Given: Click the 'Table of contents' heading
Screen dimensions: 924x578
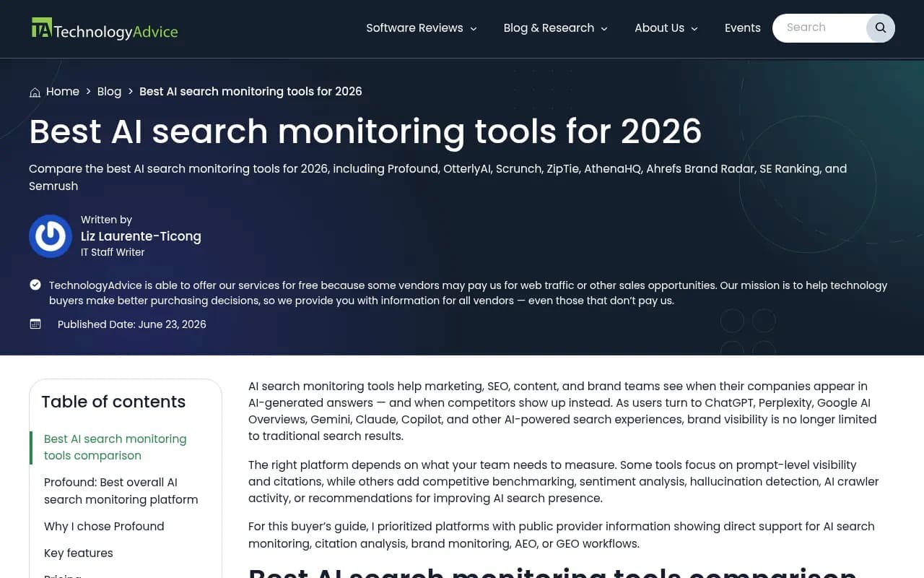Looking at the screenshot, I should pos(113,402).
